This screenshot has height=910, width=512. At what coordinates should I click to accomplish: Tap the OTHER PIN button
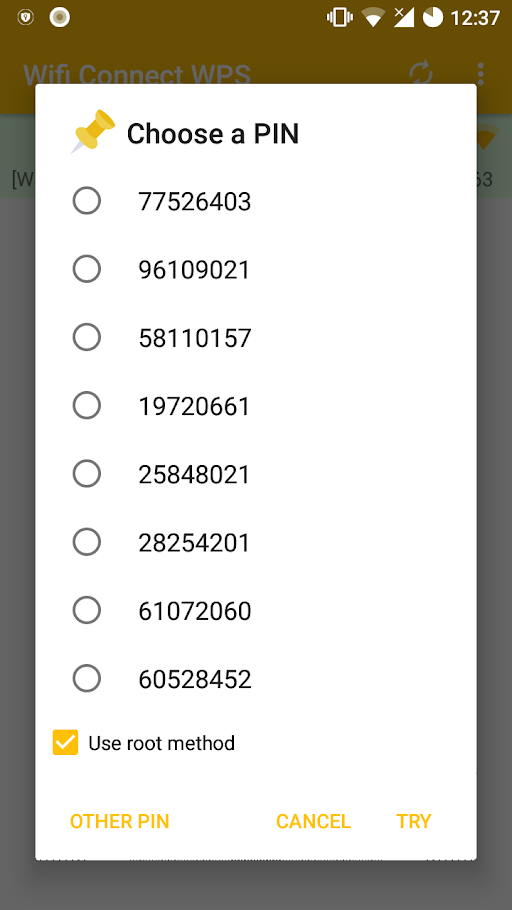coord(120,821)
